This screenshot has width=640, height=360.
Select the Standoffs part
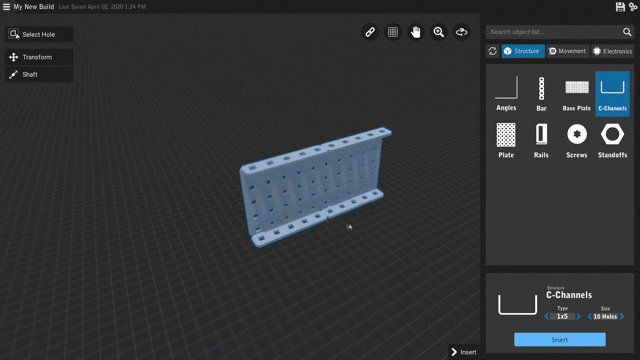pos(612,140)
